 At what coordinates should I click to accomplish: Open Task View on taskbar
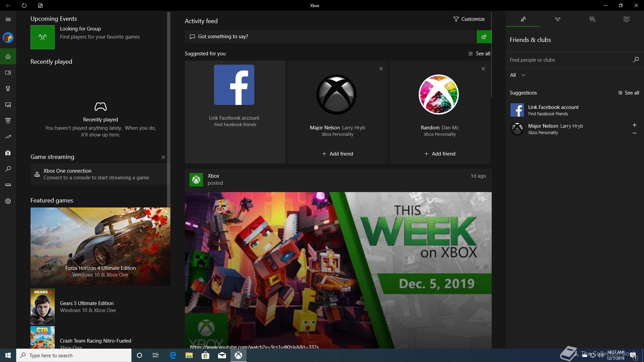(x=156, y=355)
